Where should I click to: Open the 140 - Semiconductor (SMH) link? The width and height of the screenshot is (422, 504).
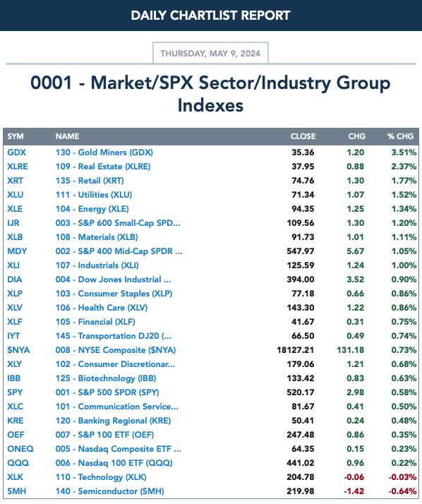109,491
